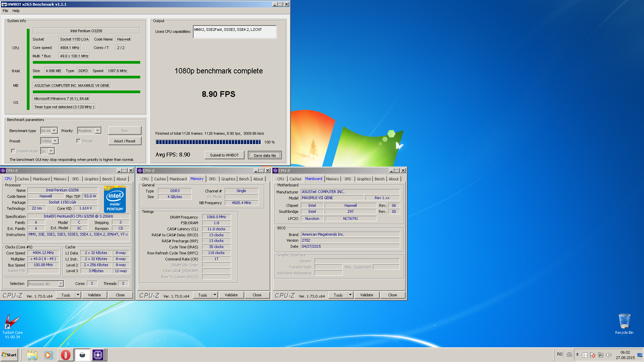Open the Start menu
Image resolution: width=644 pixels, height=362 pixels.
9,355
